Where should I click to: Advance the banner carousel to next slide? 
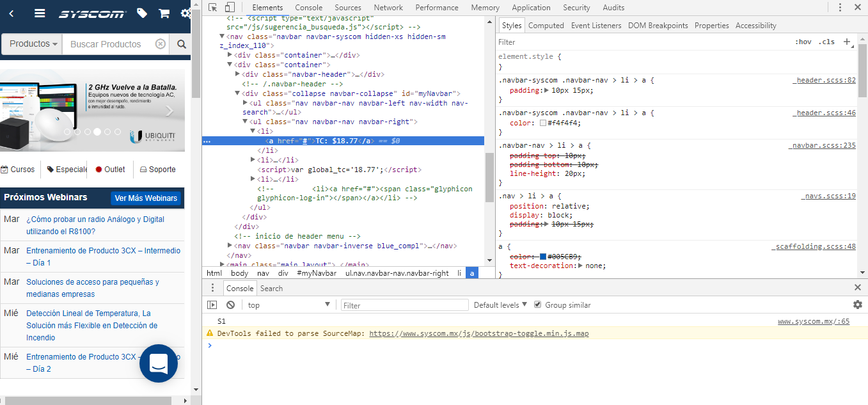[x=170, y=111]
